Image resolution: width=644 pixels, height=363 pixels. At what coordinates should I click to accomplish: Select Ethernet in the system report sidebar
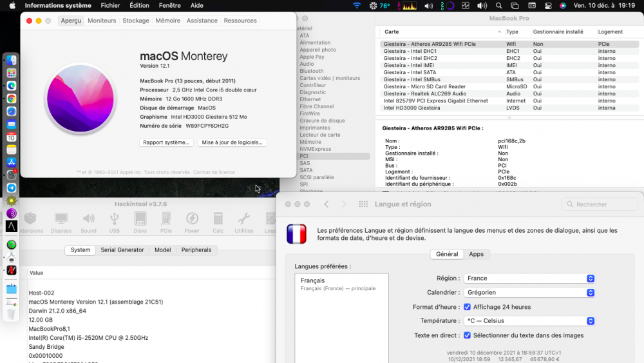click(x=310, y=99)
